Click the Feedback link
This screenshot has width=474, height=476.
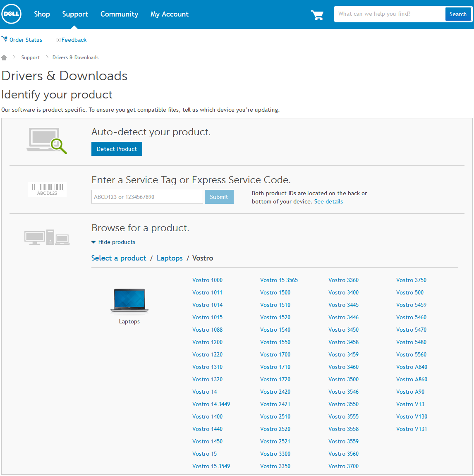click(x=74, y=40)
